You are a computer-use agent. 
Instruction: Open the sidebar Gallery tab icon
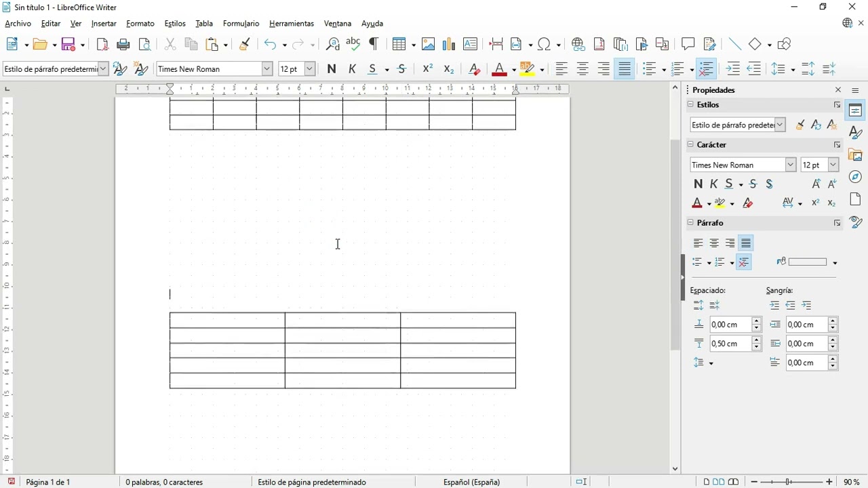856,155
